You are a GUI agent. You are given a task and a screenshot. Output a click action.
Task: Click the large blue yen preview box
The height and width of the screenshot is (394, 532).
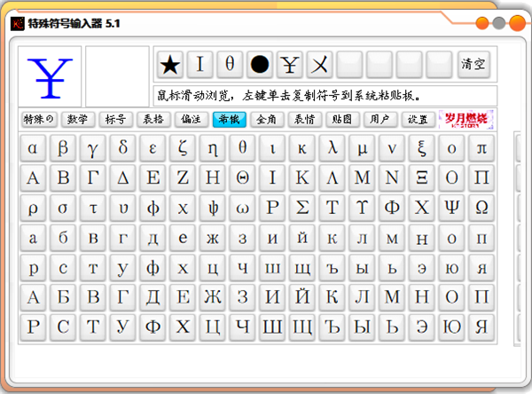click(x=51, y=76)
